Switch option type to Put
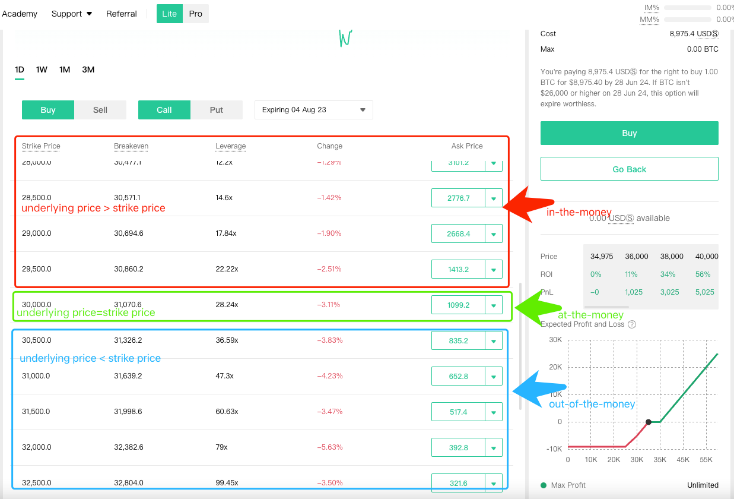The image size is (734, 499). [216, 110]
